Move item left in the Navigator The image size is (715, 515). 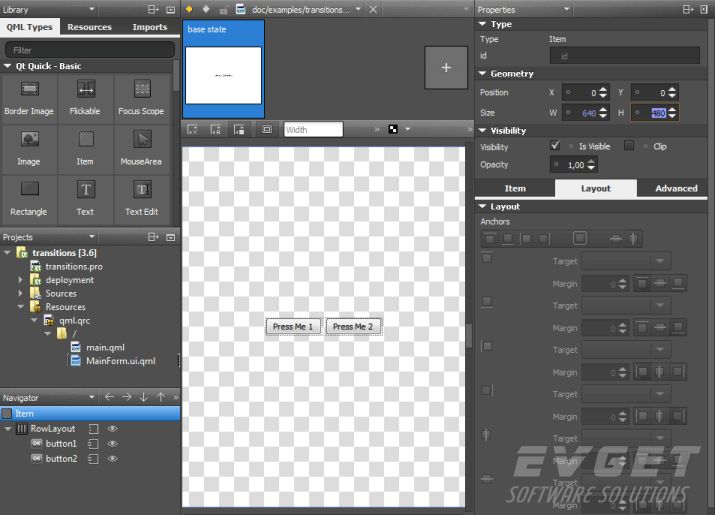click(x=109, y=397)
